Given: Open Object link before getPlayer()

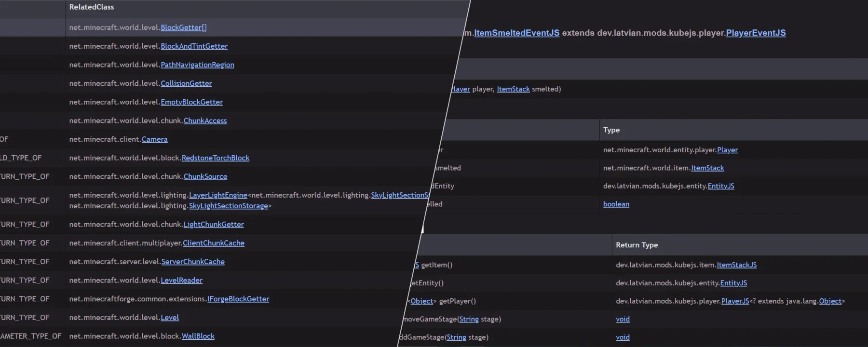Looking at the screenshot, I should click(421, 301).
